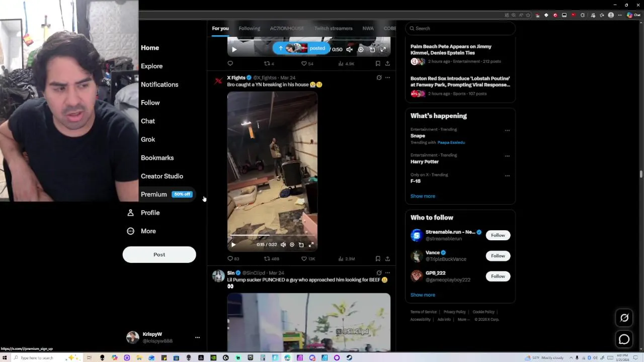Viewport: 644px width, 362px height.
Task: Open X Fights profile avatar
Action: coord(218,81)
